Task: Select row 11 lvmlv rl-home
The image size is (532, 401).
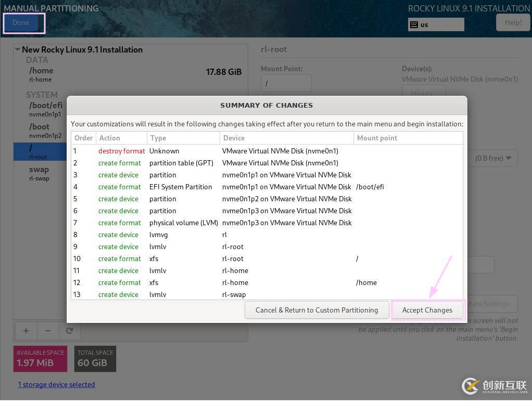Action: (x=267, y=271)
